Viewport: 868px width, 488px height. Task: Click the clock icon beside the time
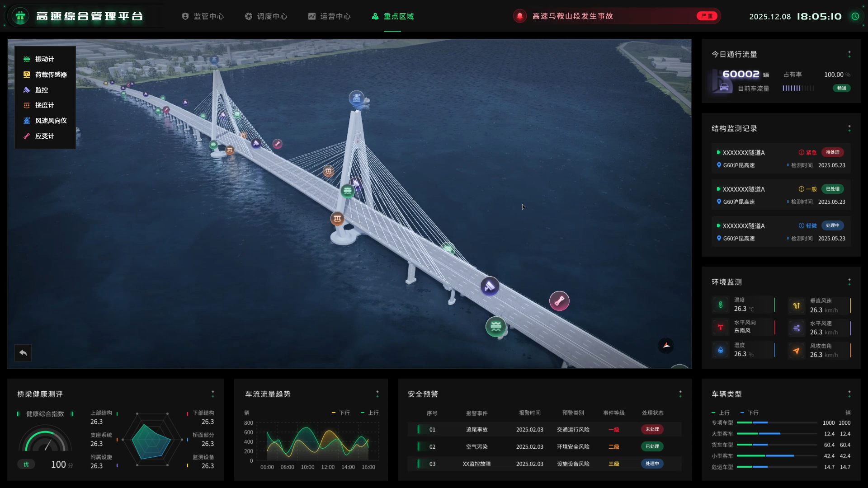pyautogui.click(x=855, y=16)
